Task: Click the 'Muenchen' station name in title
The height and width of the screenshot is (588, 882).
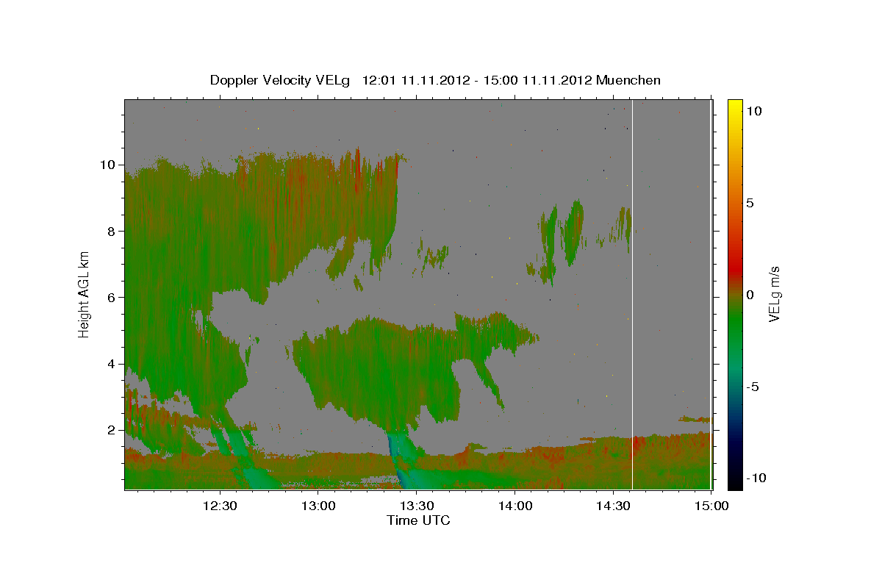Action: tap(628, 80)
